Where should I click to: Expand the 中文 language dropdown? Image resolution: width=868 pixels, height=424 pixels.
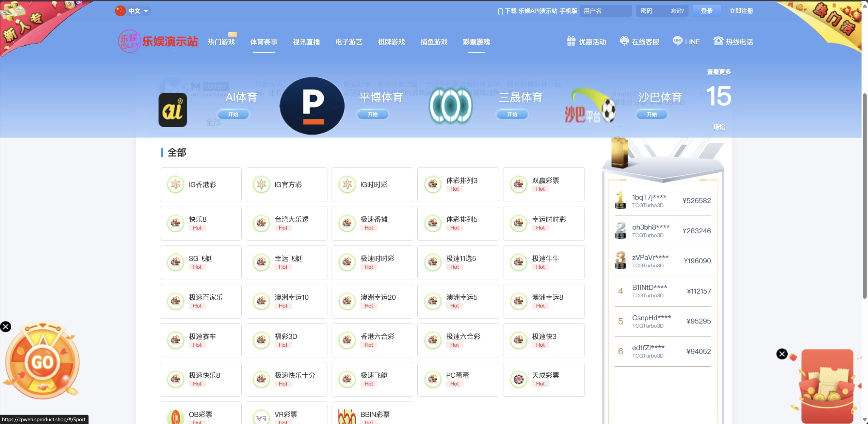[133, 11]
